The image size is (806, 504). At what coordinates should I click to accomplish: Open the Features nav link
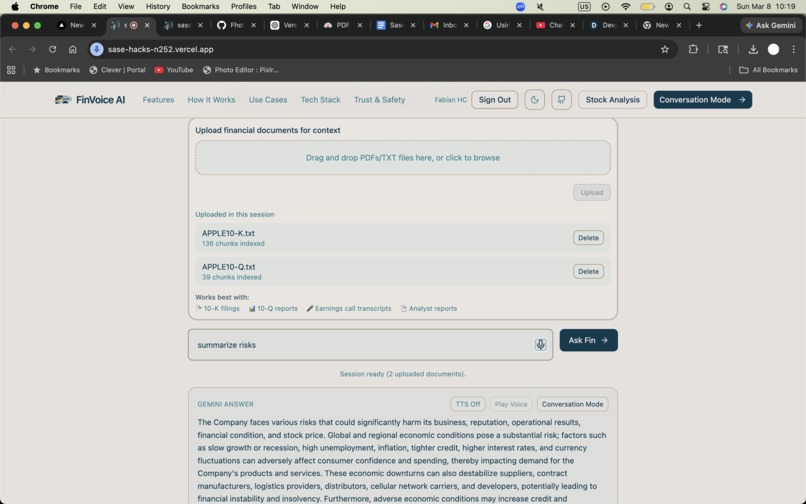click(x=158, y=100)
